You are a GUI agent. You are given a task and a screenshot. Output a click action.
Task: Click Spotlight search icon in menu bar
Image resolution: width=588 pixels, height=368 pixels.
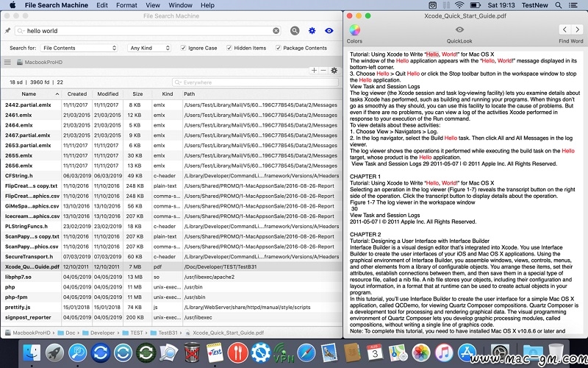point(559,5)
